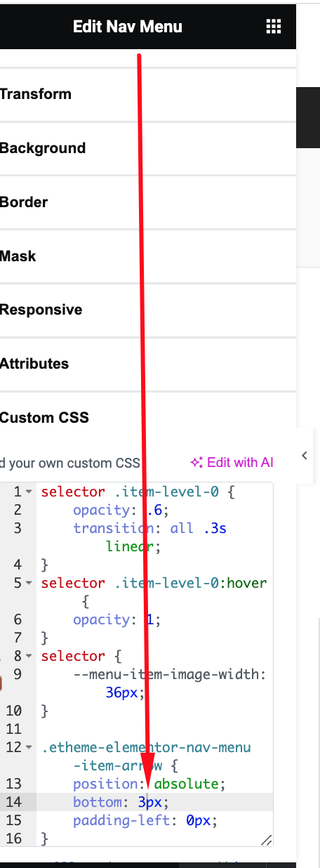Expand the Transform section
320x868 pixels.
(148, 94)
